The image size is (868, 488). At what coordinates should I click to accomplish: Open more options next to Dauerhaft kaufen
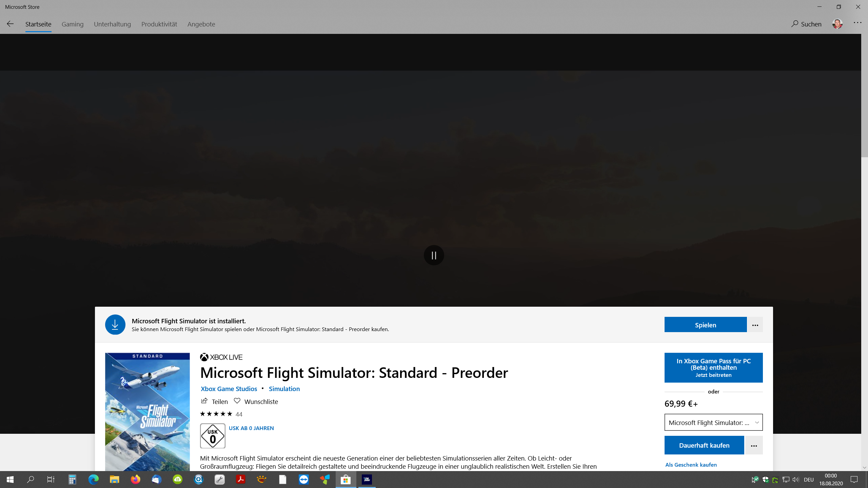point(753,445)
